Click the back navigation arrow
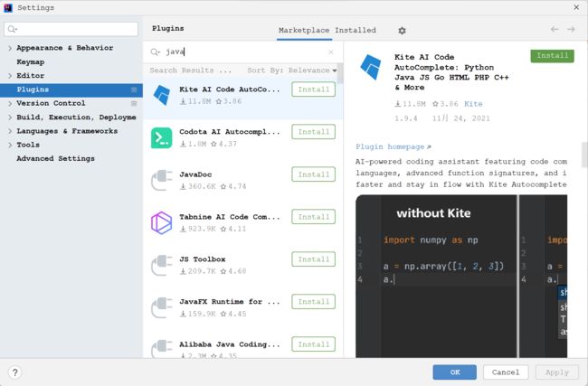The image size is (588, 386). 555,29
